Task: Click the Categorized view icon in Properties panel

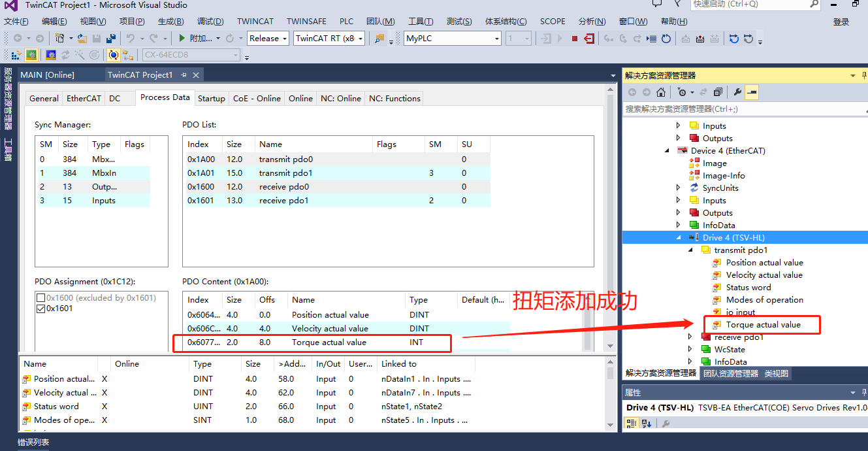Action: 631,424
